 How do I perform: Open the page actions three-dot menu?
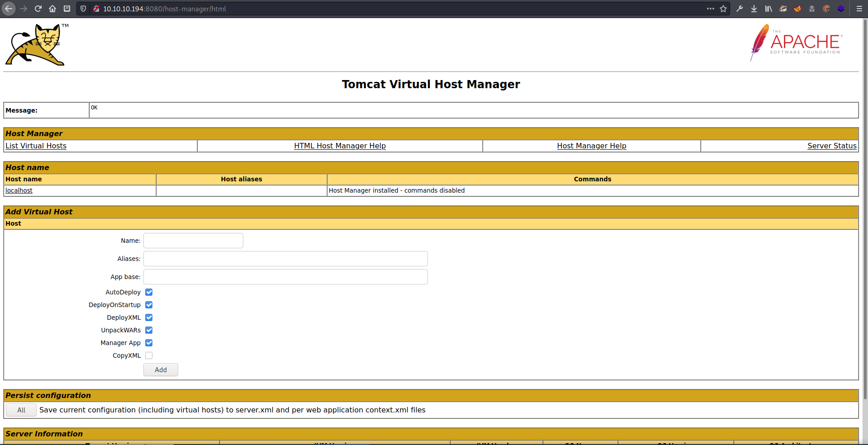711,9
